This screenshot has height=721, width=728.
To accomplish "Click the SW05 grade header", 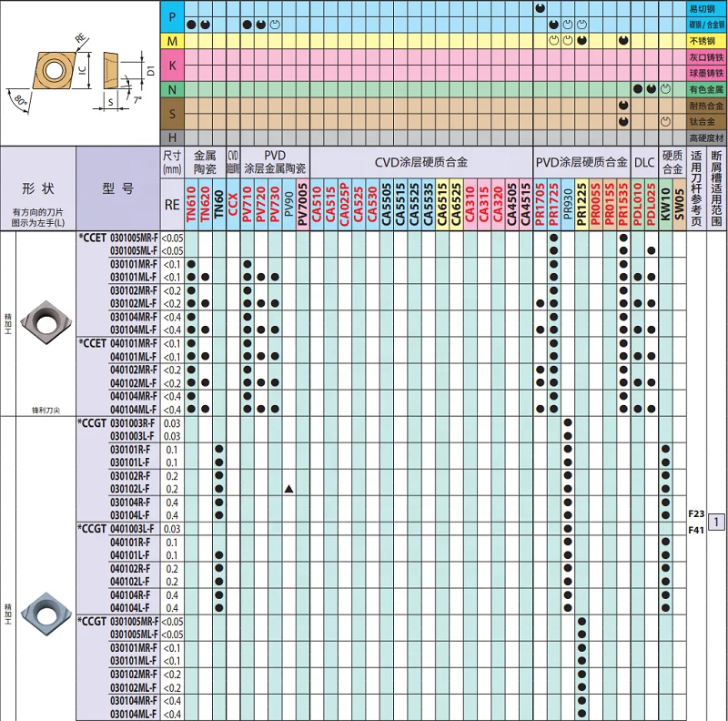I will (x=679, y=205).
